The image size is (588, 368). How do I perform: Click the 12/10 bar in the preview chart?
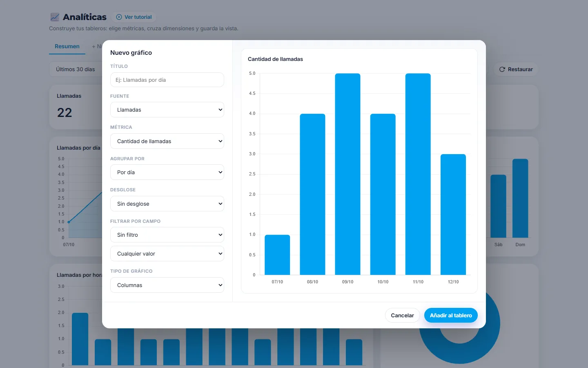coord(453,214)
